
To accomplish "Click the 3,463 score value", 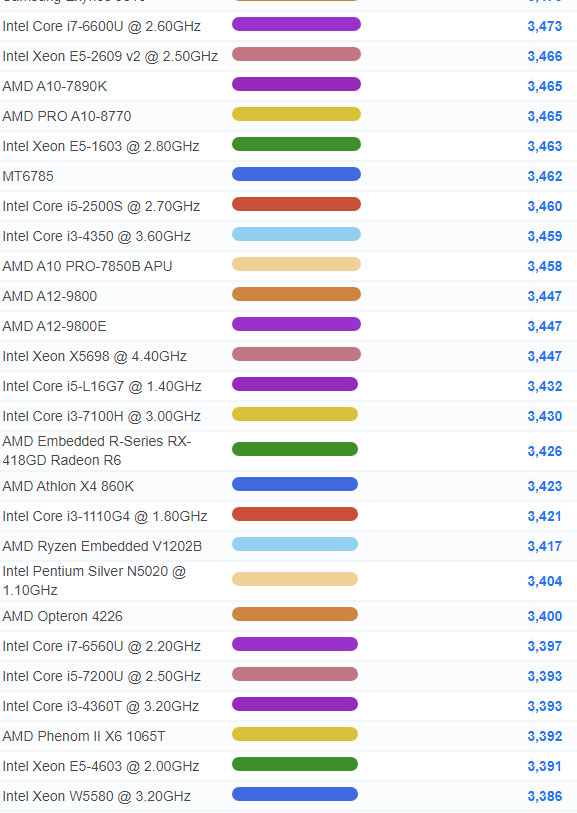I will coord(545,147).
